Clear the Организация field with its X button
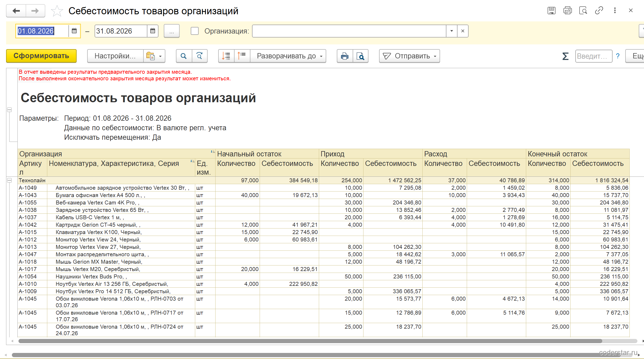Screen dimensions: 644x359 [x=463, y=31]
